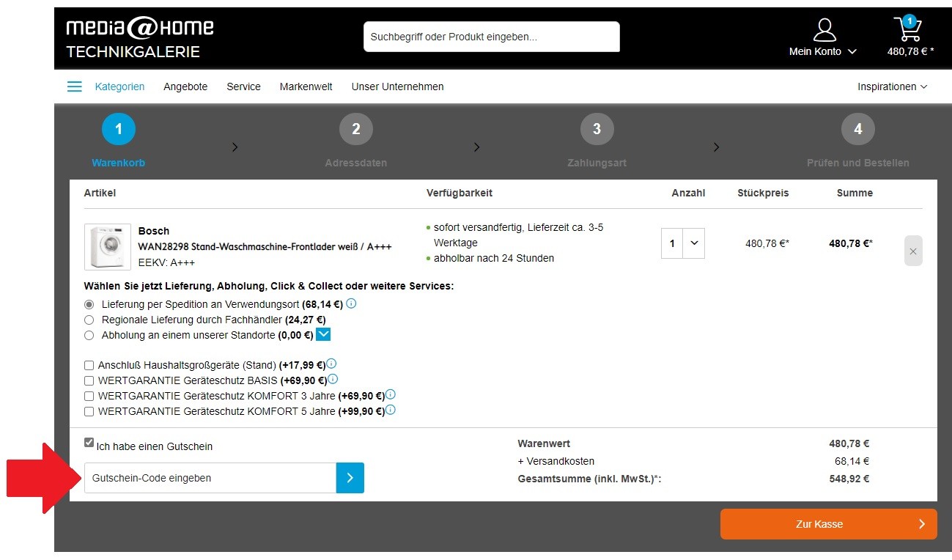Screen dimensions: 952x560
Task: Click the abholbar nach 24 Stunden text
Action: click(494, 258)
